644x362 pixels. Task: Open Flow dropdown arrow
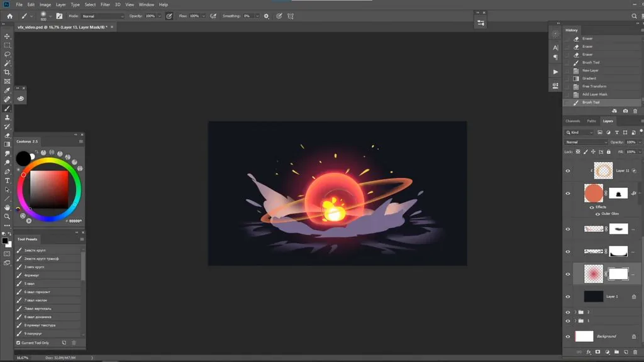[x=203, y=16]
